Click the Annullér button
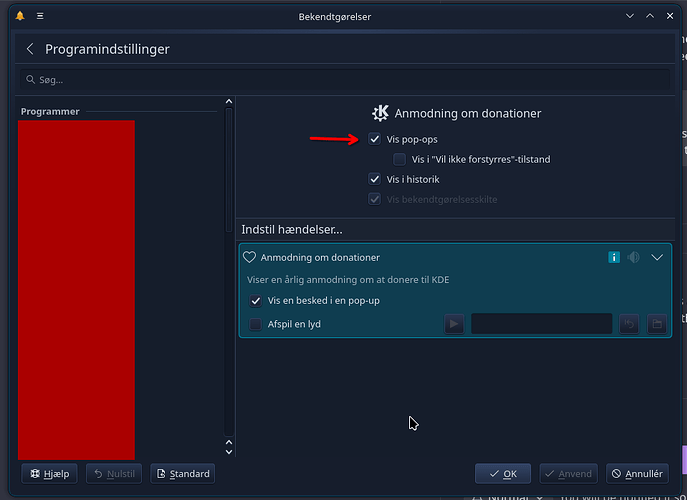The height and width of the screenshot is (500, 687). pos(638,474)
